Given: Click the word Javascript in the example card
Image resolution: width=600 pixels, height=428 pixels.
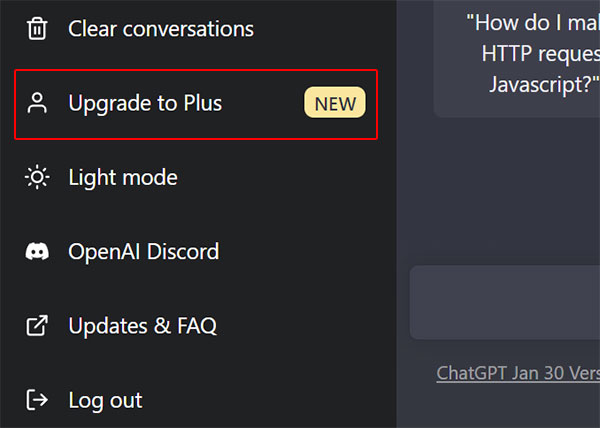Looking at the screenshot, I should [540, 85].
